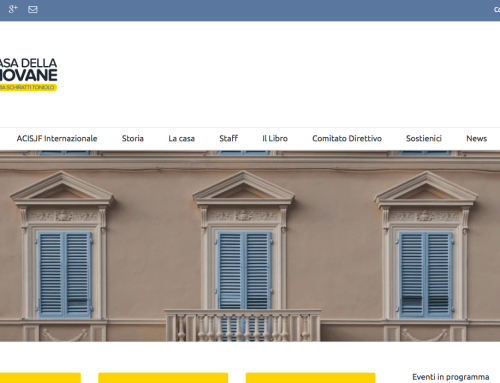The height and width of the screenshot is (383, 500).
Task: Click the Eventi in programma heading
Action: click(x=451, y=377)
